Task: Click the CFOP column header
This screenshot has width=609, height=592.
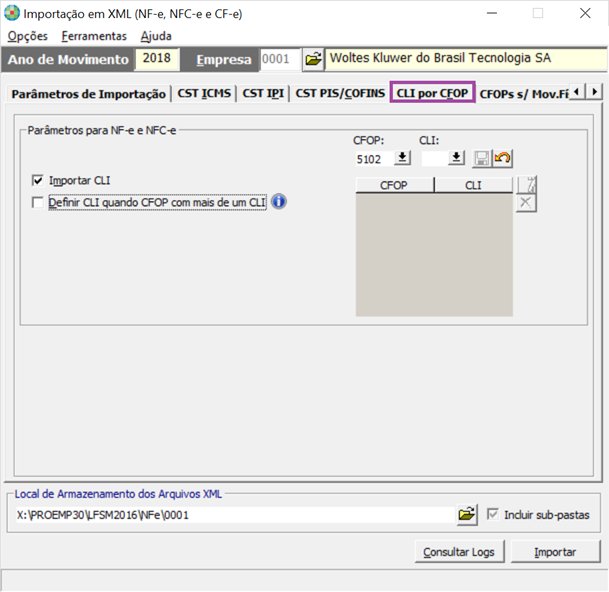Action: click(394, 185)
